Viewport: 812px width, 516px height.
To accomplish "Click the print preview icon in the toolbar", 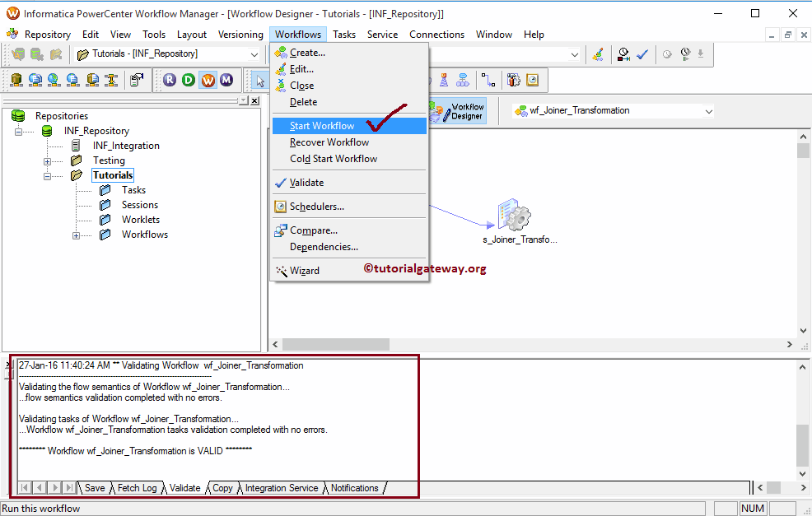I will pyautogui.click(x=135, y=79).
